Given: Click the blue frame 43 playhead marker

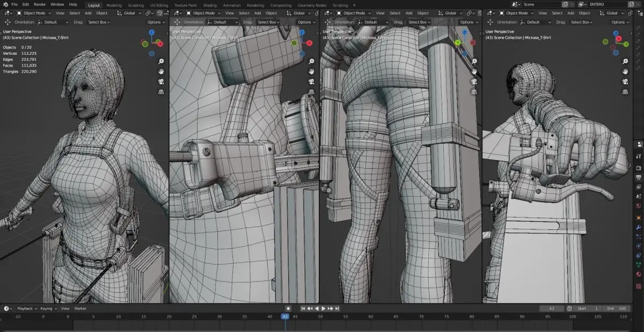Looking at the screenshot, I should tap(285, 316).
